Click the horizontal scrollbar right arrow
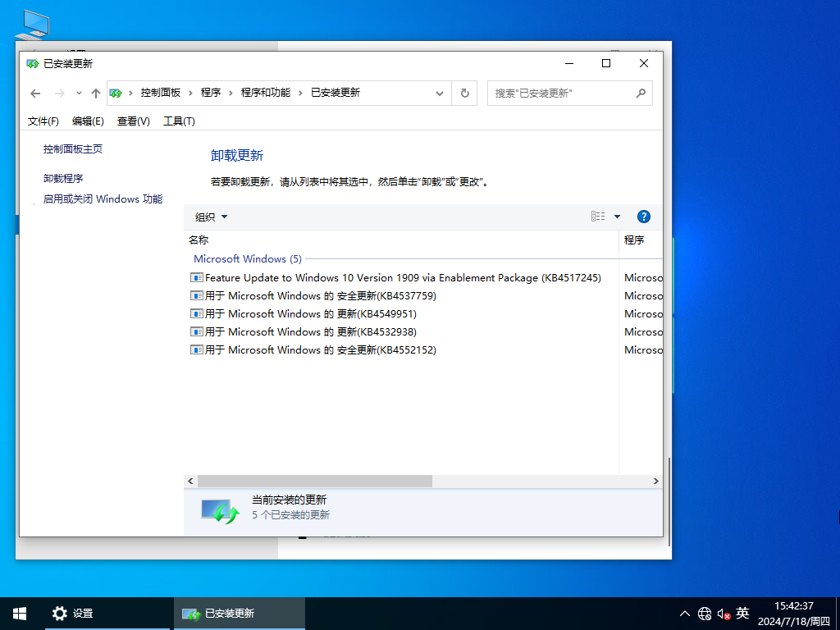The width and height of the screenshot is (840, 630). tap(655, 481)
